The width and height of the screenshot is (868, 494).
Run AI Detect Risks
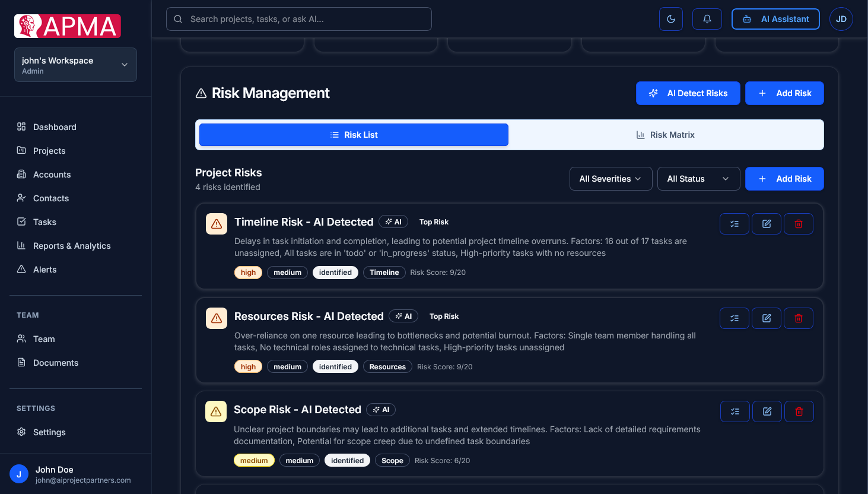click(x=688, y=93)
